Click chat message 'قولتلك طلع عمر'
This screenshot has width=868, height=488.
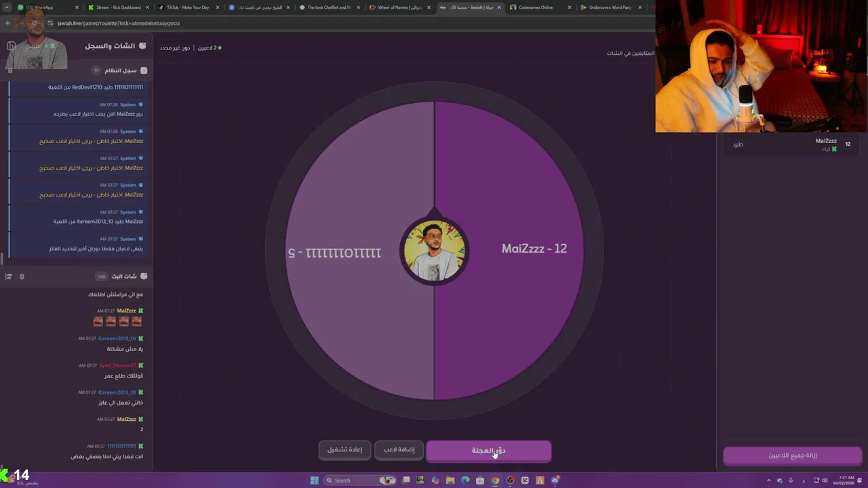(123, 376)
